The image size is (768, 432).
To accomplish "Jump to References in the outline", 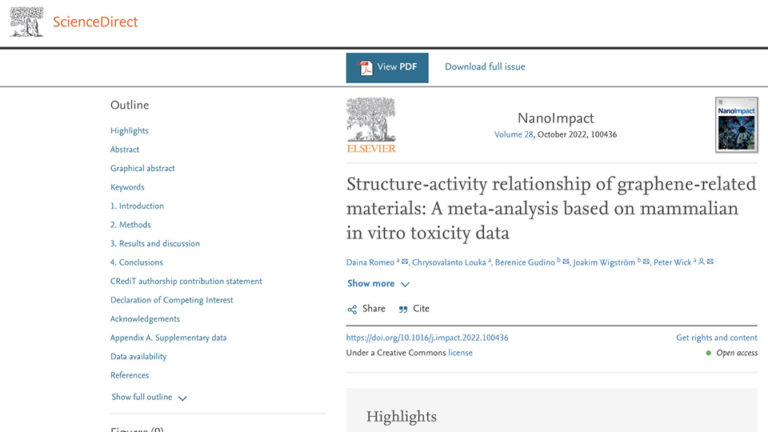I will [x=130, y=375].
